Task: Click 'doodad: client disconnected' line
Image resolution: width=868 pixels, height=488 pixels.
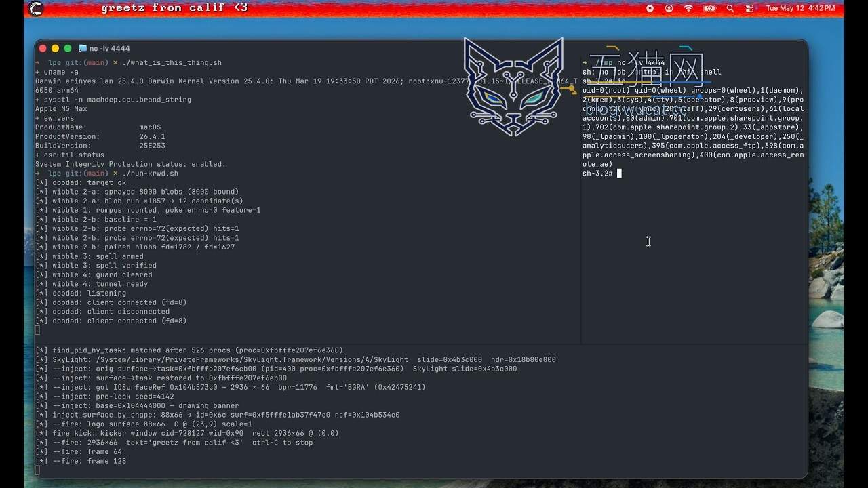Action: [102, 312]
